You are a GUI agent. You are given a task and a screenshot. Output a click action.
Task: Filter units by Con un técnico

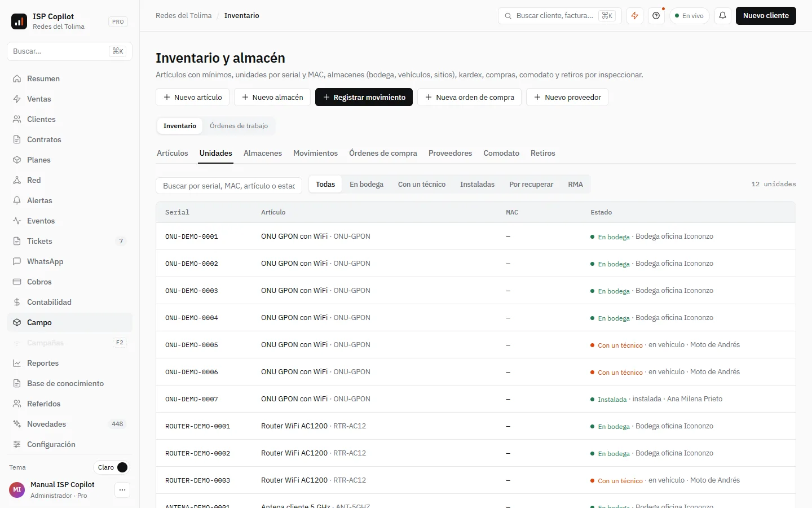[422, 185]
